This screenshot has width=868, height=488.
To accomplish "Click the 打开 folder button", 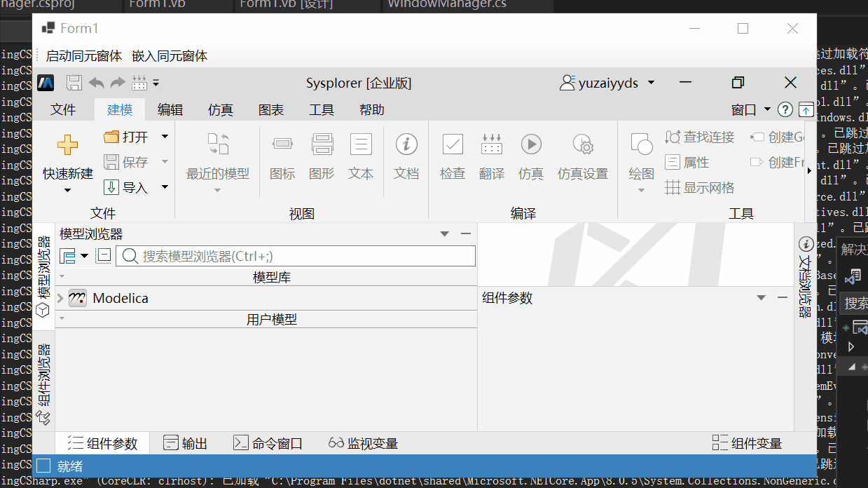I will tap(126, 137).
